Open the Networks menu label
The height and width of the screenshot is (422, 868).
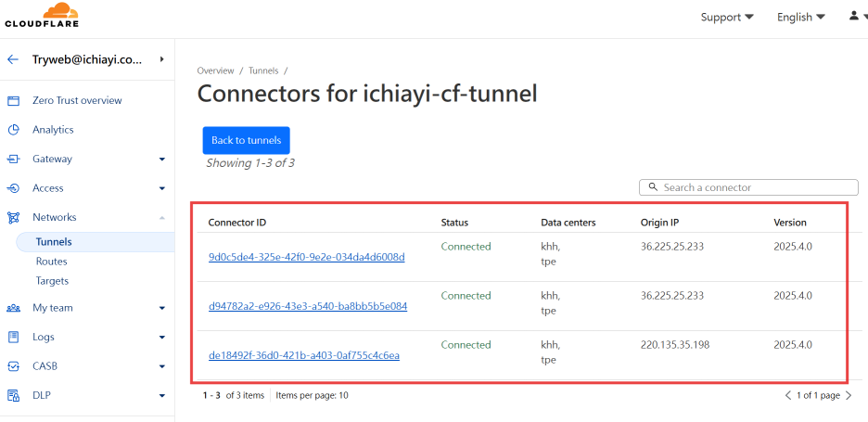54,217
